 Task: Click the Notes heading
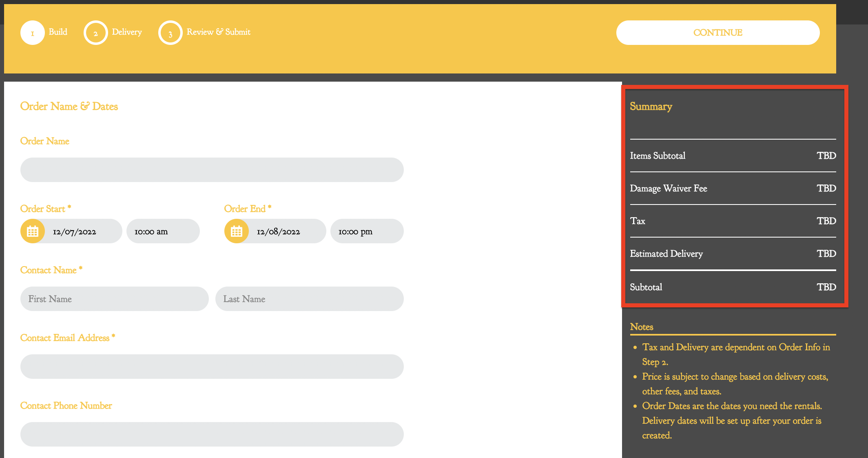coord(642,327)
